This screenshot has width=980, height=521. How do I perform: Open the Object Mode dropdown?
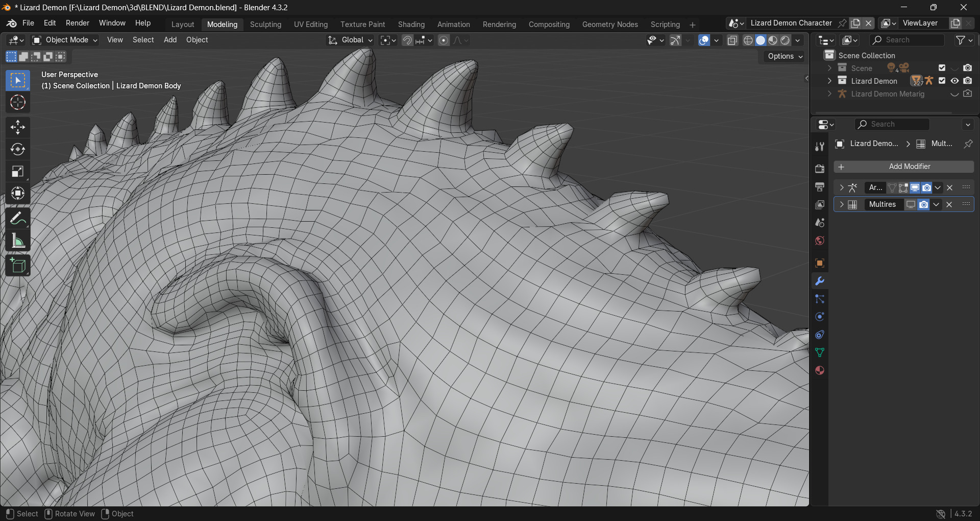(65, 40)
